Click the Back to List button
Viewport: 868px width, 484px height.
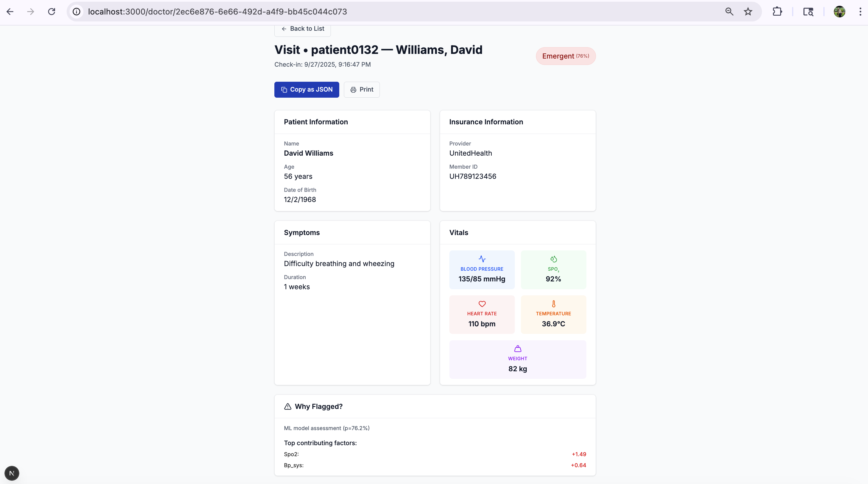[302, 29]
